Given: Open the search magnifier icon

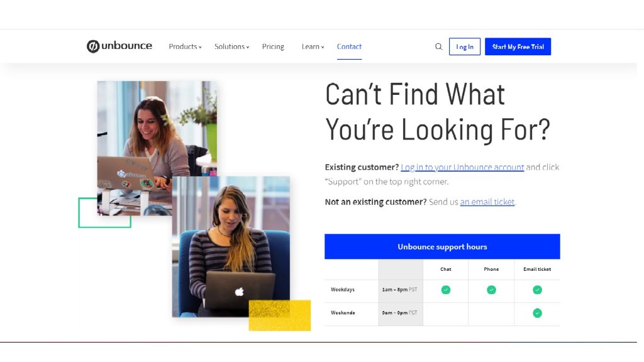Looking at the screenshot, I should tap(438, 47).
